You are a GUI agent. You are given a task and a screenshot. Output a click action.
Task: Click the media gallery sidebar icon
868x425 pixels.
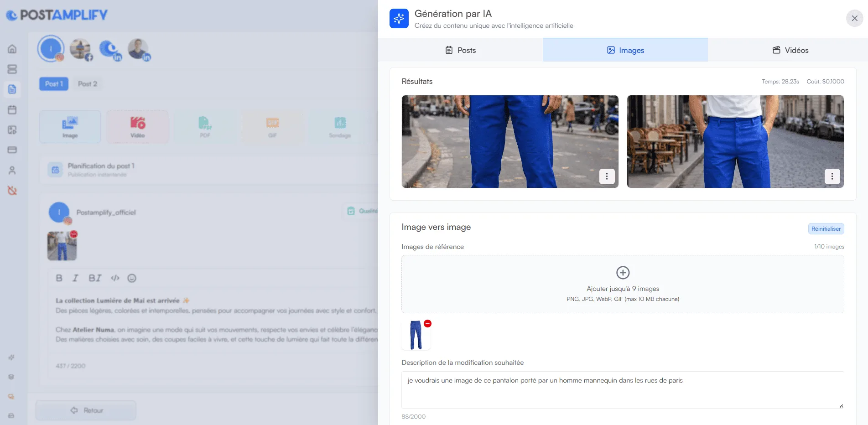click(12, 130)
